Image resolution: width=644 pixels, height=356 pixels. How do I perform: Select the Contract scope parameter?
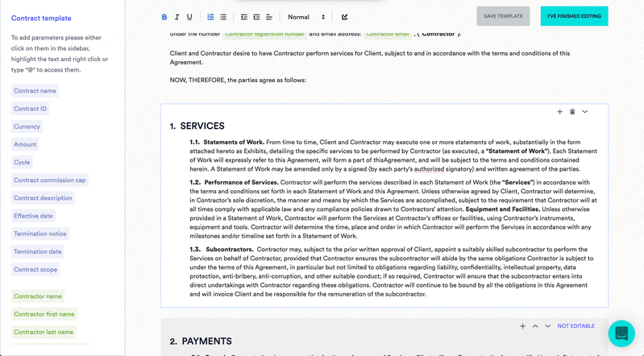[x=35, y=269]
